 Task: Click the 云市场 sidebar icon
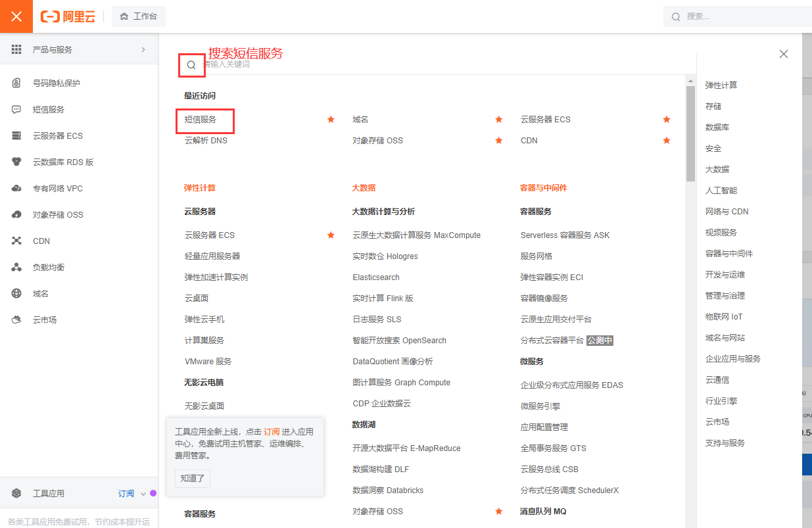point(16,320)
